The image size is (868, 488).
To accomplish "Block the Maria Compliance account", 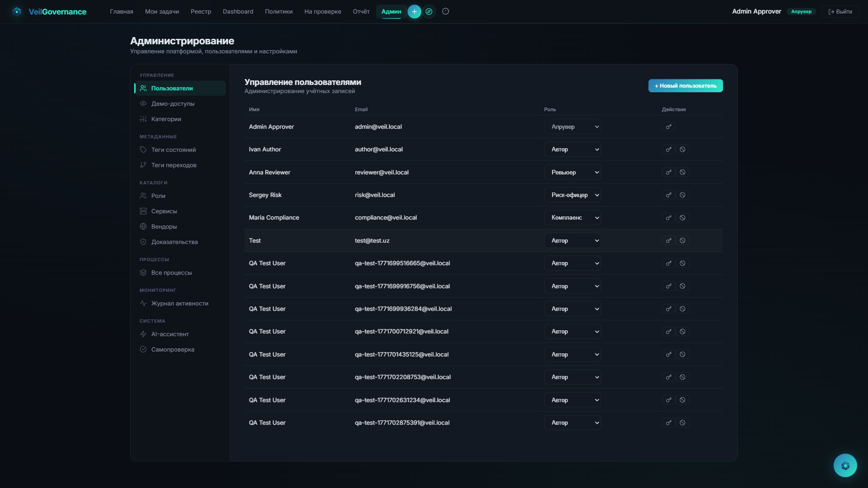I will click(683, 218).
